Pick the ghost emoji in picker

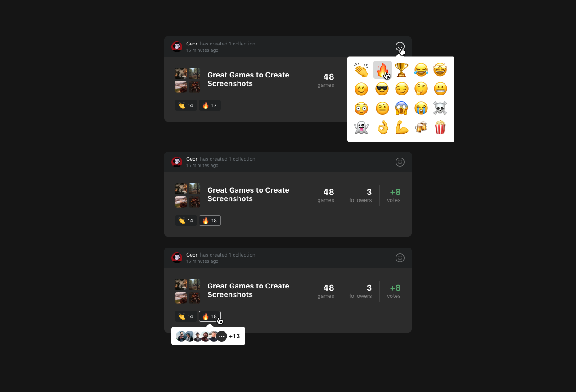361,127
